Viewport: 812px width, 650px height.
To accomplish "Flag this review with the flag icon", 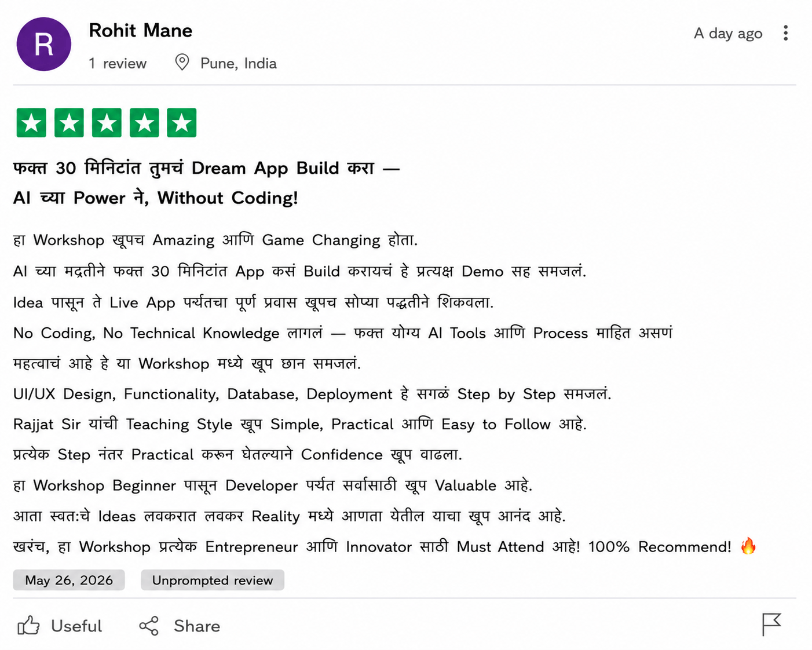I will tap(771, 625).
